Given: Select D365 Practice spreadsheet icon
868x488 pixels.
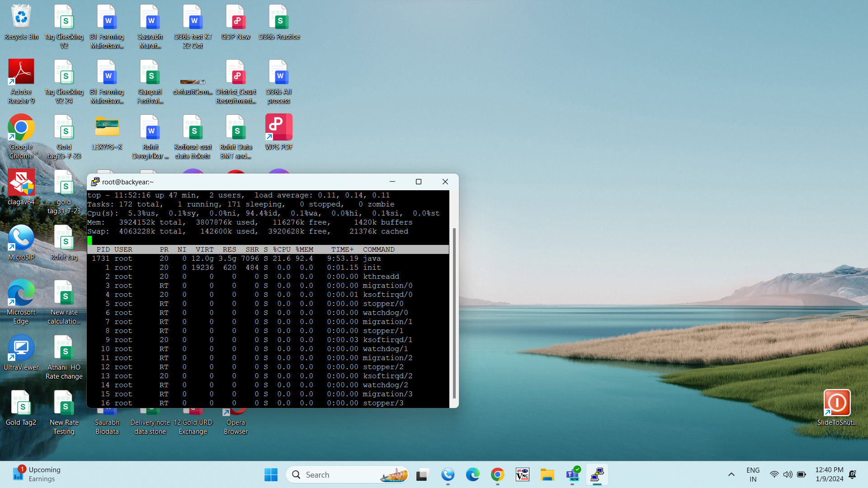Looking at the screenshot, I should (279, 23).
